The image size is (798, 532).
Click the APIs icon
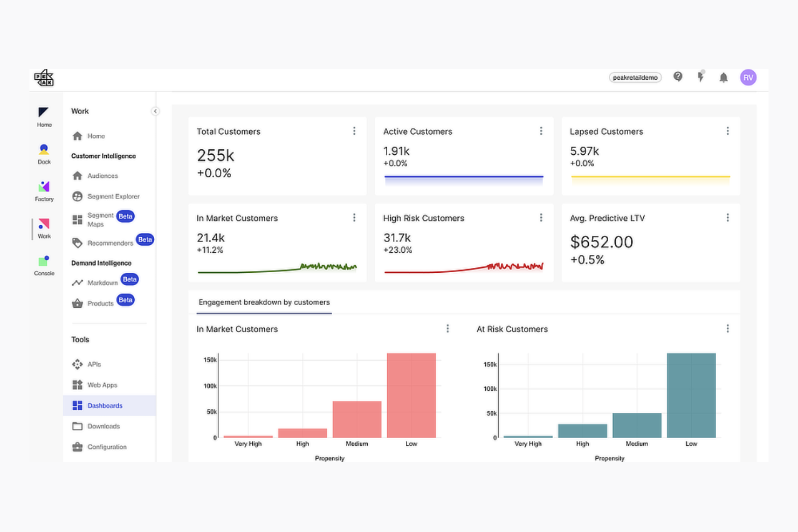[x=78, y=364]
